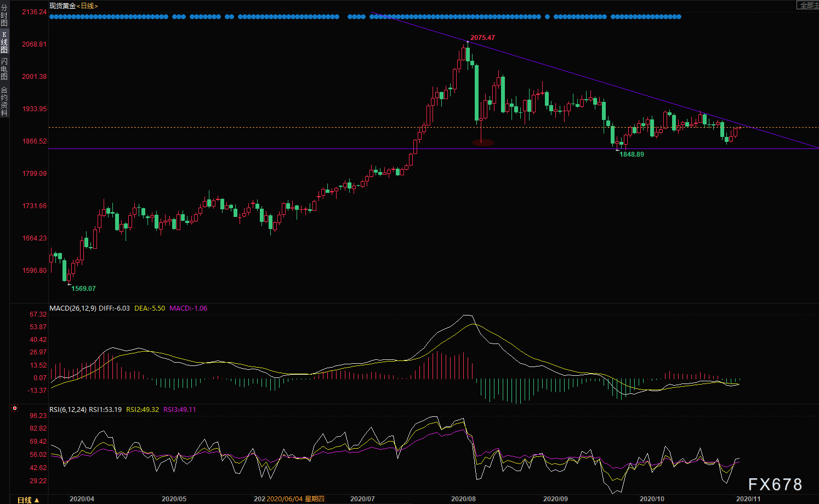Click the 2001.38 price axis value
The height and width of the screenshot is (504, 819).
pos(34,77)
